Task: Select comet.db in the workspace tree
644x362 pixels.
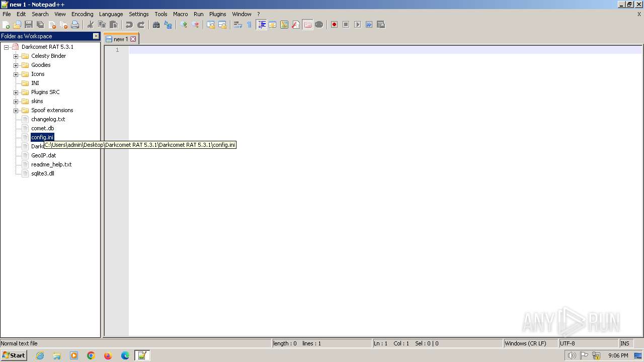Action: [42, 128]
